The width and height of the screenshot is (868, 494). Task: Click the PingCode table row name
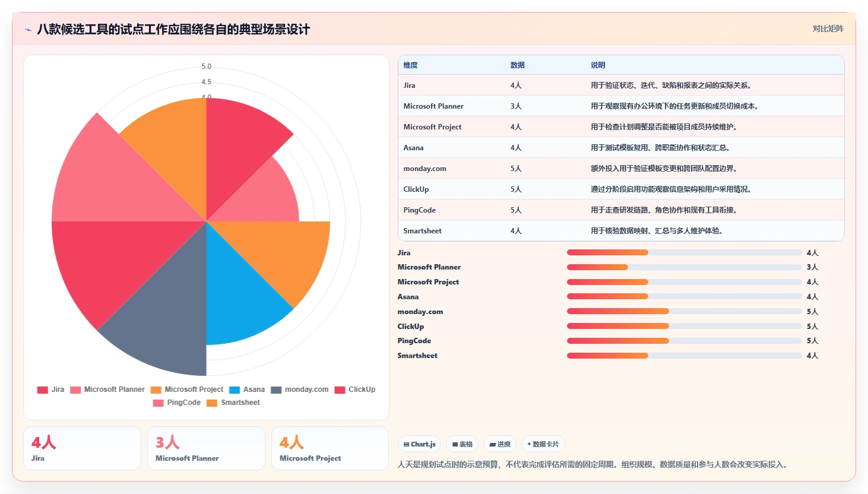pyautogui.click(x=420, y=210)
